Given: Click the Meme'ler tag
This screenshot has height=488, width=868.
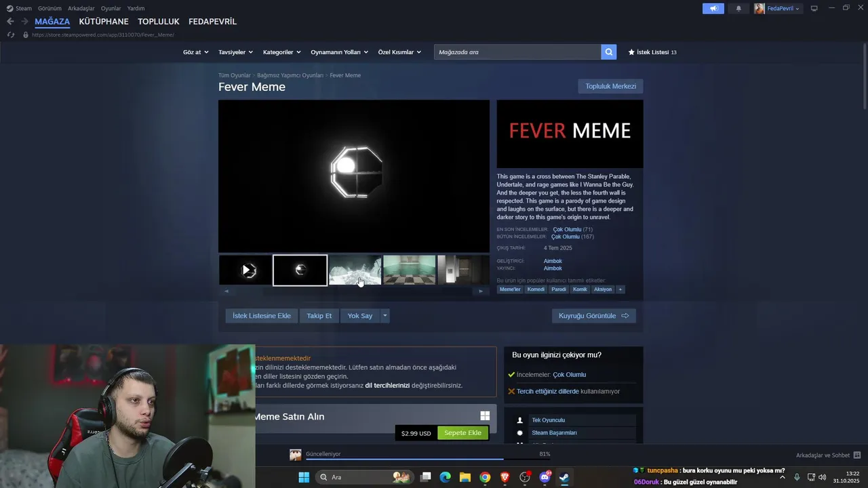Looking at the screenshot, I should pos(510,289).
